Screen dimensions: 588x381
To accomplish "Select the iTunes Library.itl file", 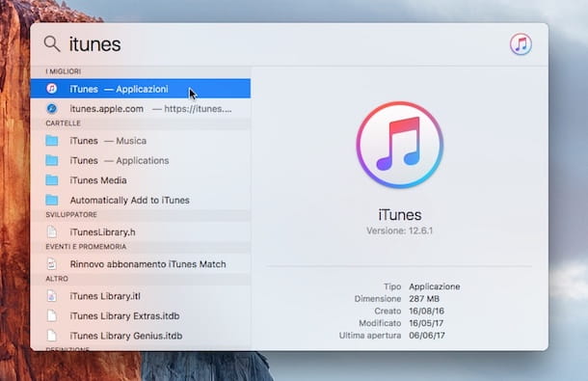I will [140, 296].
